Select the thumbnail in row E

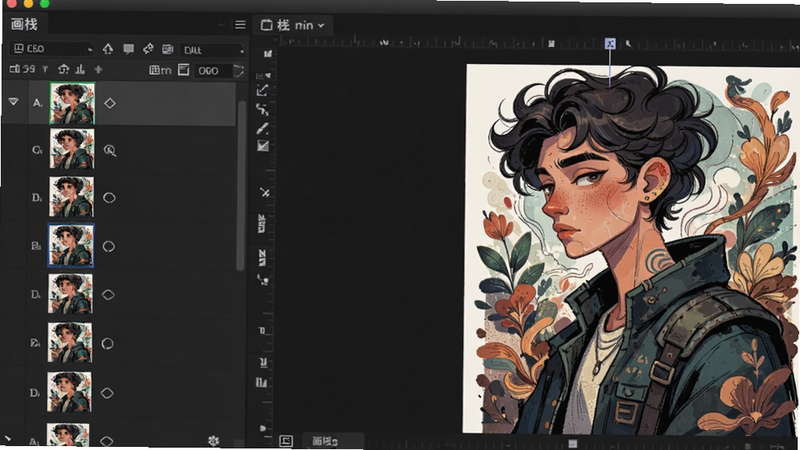pos(70,342)
